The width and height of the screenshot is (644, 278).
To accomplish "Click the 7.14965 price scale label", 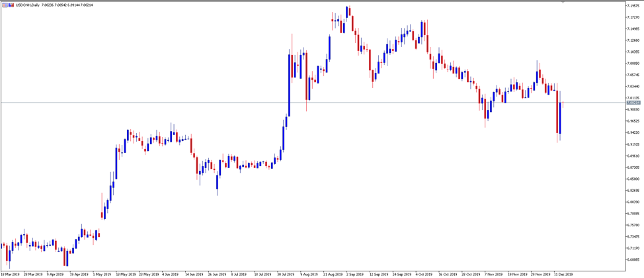I will coord(633,28).
